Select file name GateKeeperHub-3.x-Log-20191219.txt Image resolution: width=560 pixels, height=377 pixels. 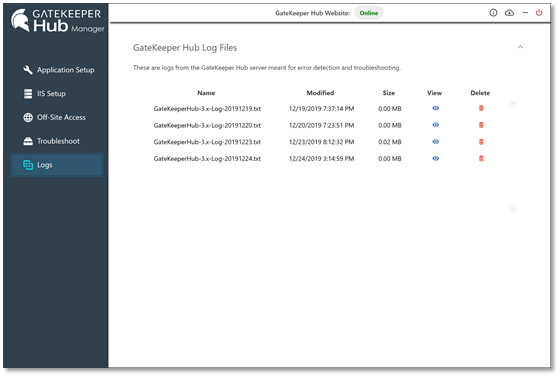point(207,109)
